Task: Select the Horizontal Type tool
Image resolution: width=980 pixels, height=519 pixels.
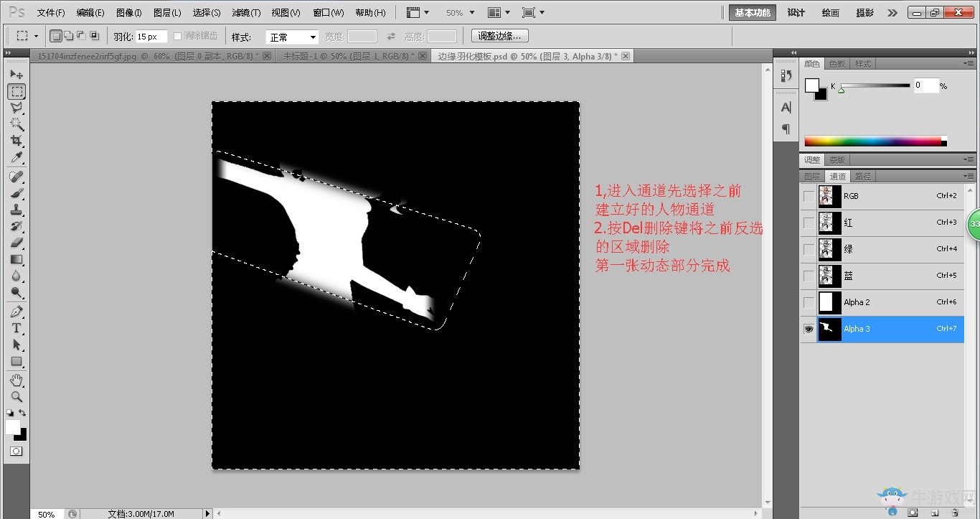Action: pyautogui.click(x=17, y=328)
